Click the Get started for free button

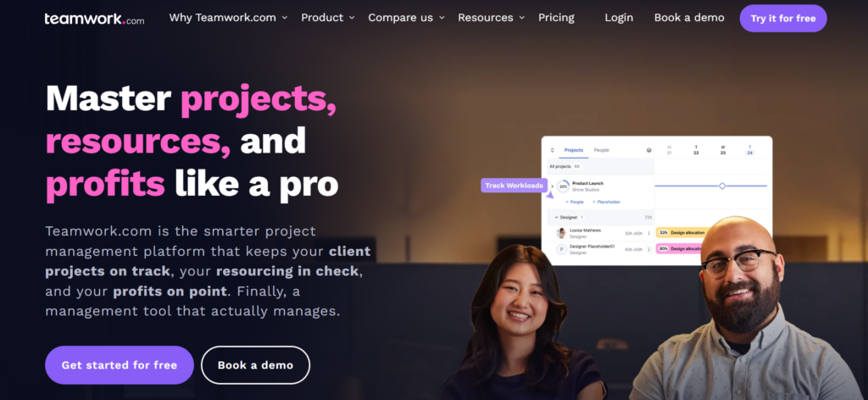(x=119, y=365)
